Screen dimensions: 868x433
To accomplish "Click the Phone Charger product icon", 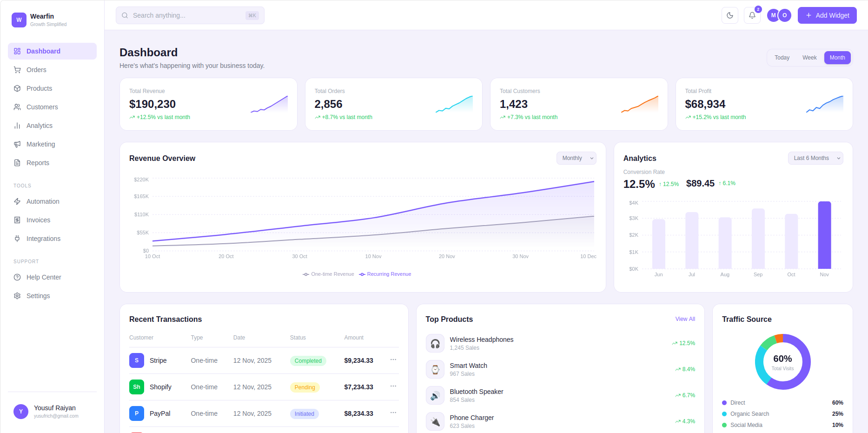I will click(435, 421).
